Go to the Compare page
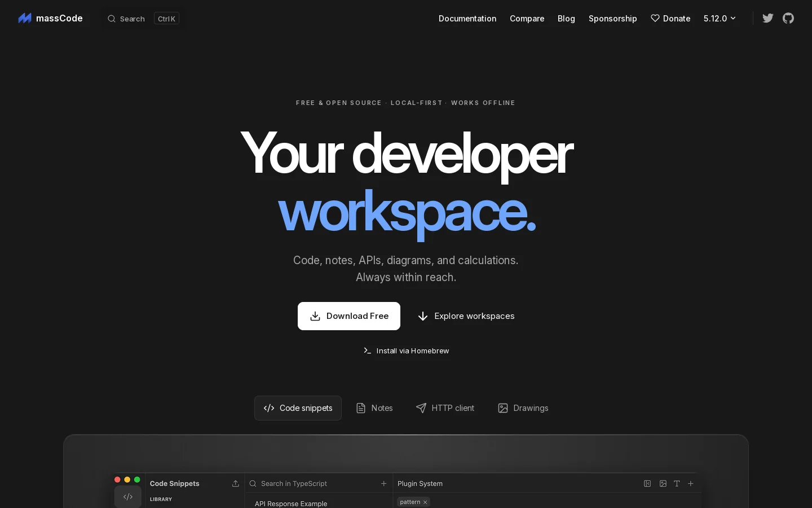The height and width of the screenshot is (508, 812). tap(527, 18)
